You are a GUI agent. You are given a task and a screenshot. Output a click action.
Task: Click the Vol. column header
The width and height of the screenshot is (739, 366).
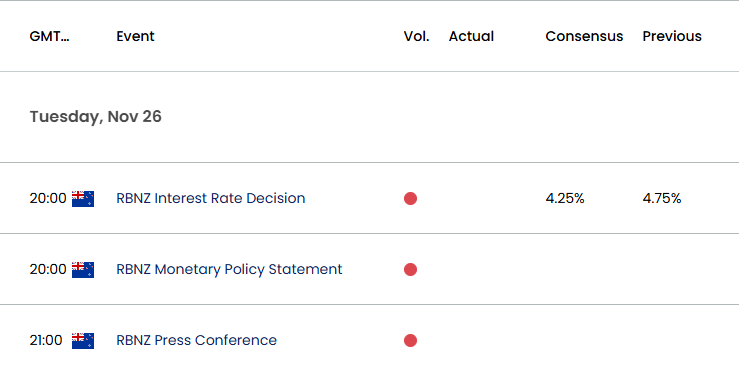point(417,36)
